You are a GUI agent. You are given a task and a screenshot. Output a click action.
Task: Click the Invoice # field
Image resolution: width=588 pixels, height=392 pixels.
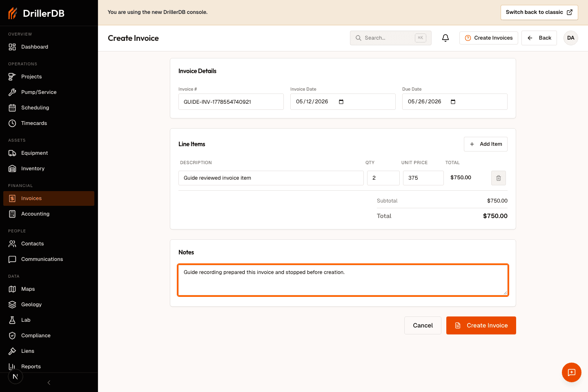point(231,102)
